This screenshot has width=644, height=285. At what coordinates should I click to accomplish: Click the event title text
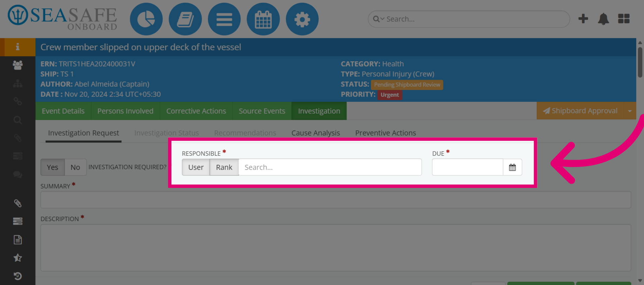pyautogui.click(x=141, y=47)
